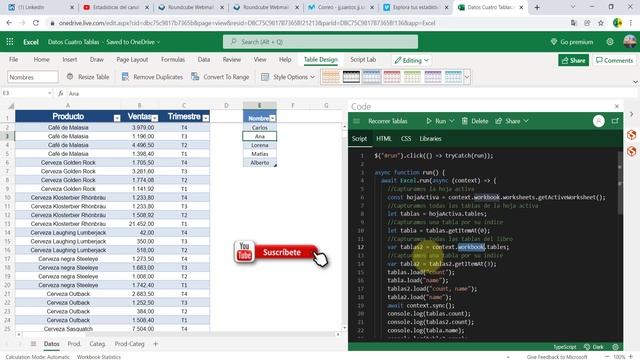Open the Run button dropdown arrow
The width and height of the screenshot is (640, 360).
click(x=452, y=121)
